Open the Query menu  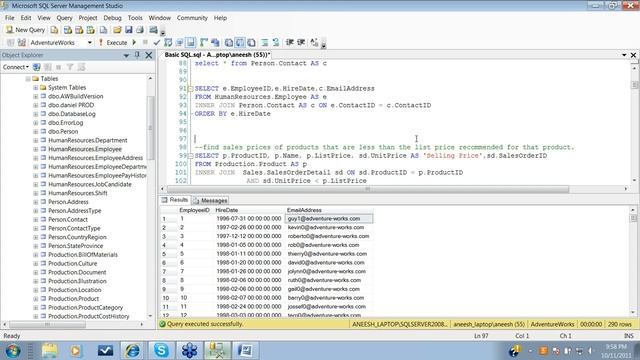64,18
